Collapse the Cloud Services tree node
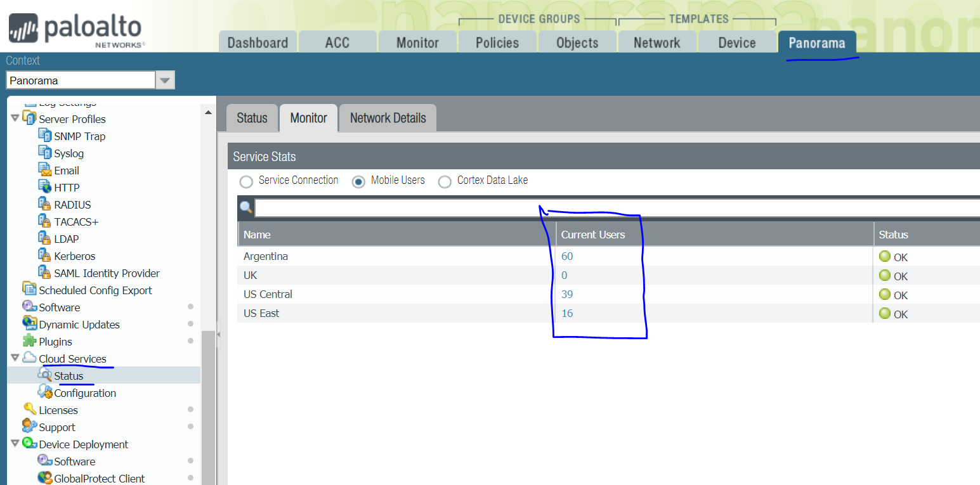The height and width of the screenshot is (485, 980). (x=15, y=358)
